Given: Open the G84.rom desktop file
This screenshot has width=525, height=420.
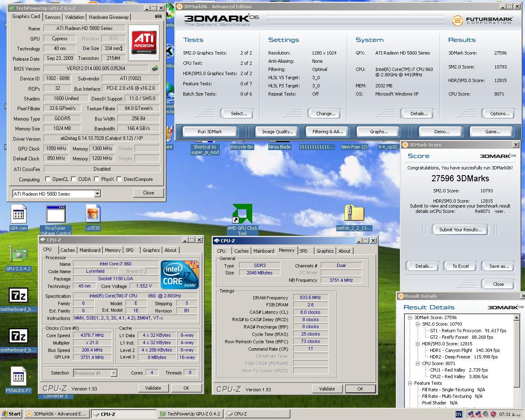Looking at the screenshot, I should pyautogui.click(x=18, y=218).
